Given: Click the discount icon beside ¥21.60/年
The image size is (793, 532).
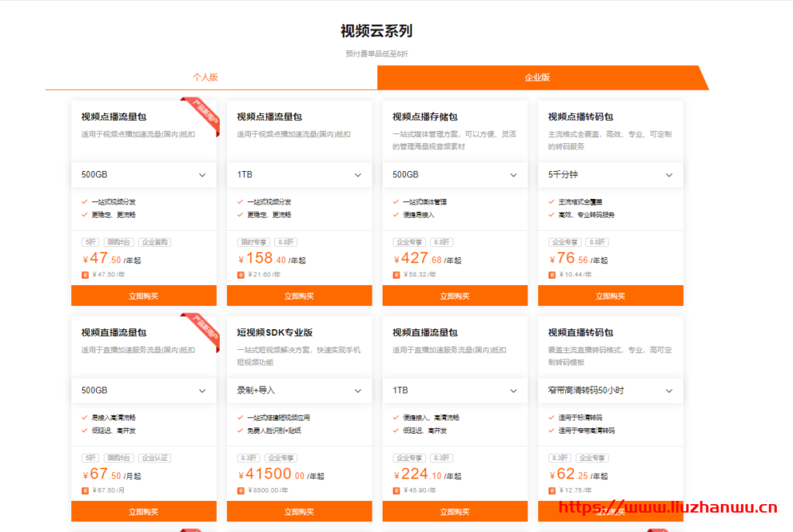Looking at the screenshot, I should pos(239,273).
